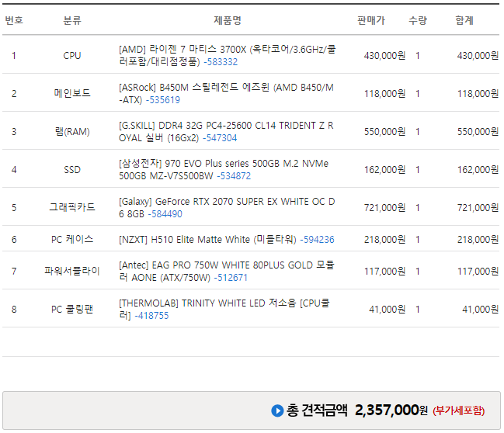Click the 총 견적금액 label
Viewport: 504px width, 433px height.
[317, 410]
